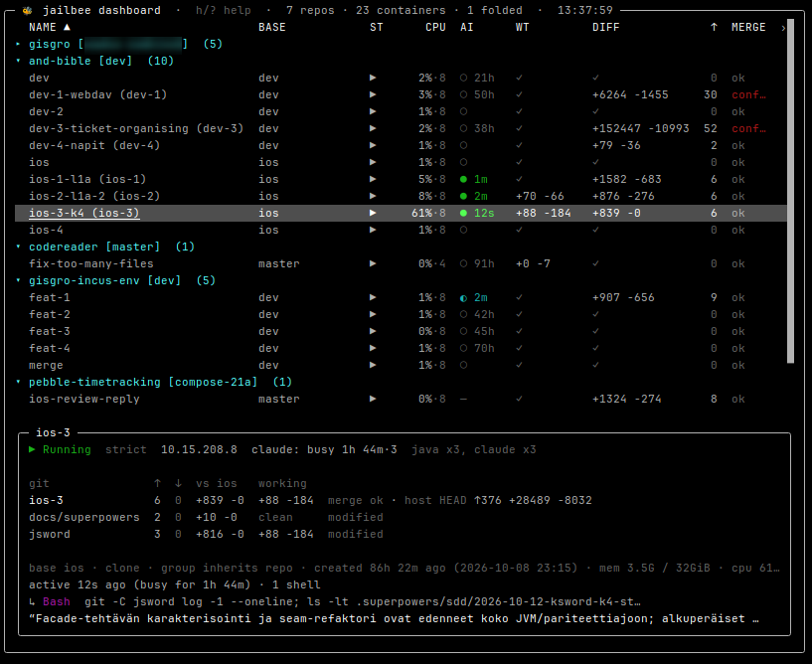The width and height of the screenshot is (812, 664).
Task: Click the up-arrow header before MERGE column
Action: (714, 27)
